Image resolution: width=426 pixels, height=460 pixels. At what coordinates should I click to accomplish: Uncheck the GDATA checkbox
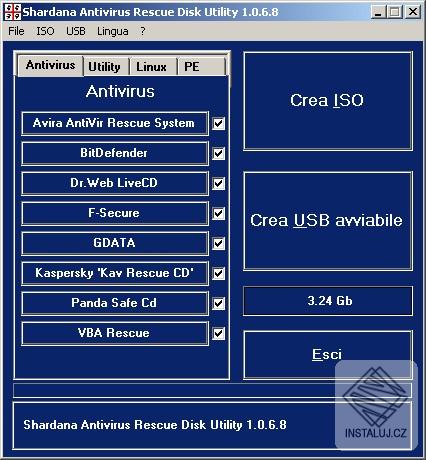(x=219, y=243)
